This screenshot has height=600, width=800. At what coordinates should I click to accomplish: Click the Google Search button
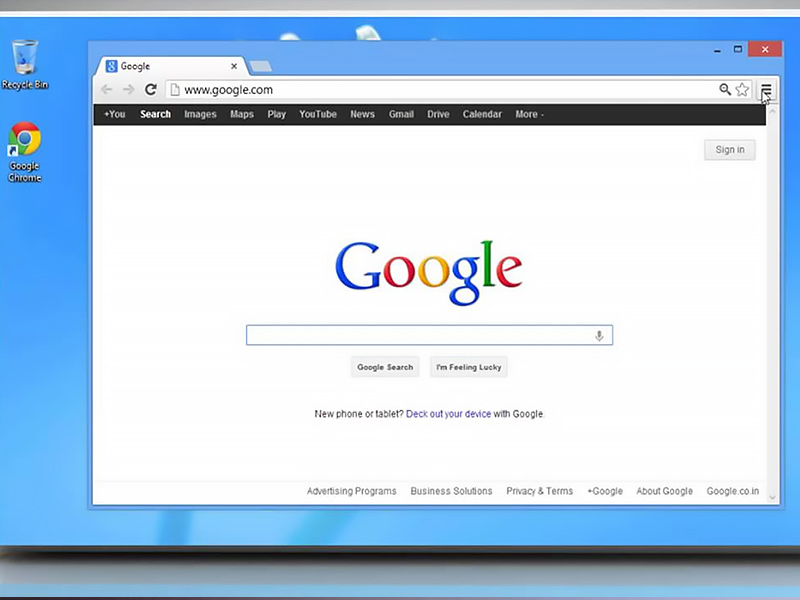coord(385,367)
